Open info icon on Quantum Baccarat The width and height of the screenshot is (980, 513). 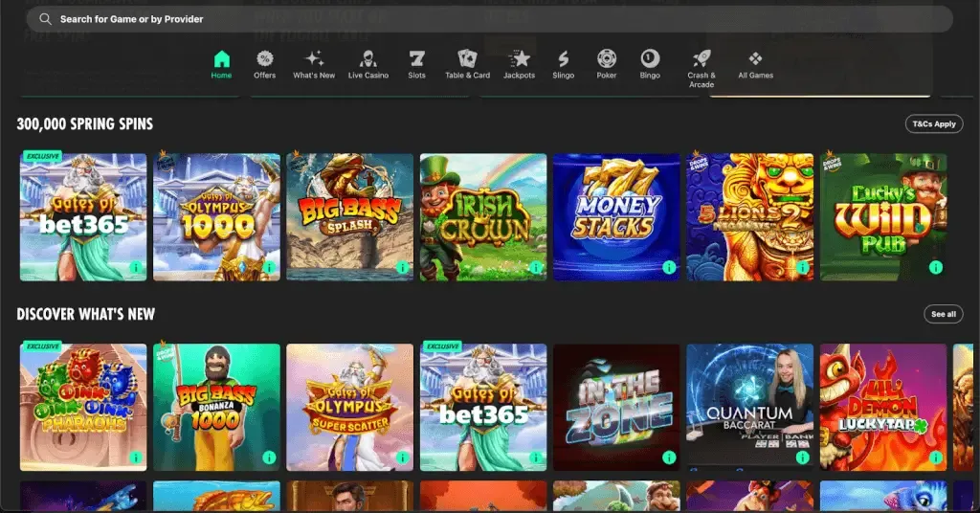tap(803, 457)
